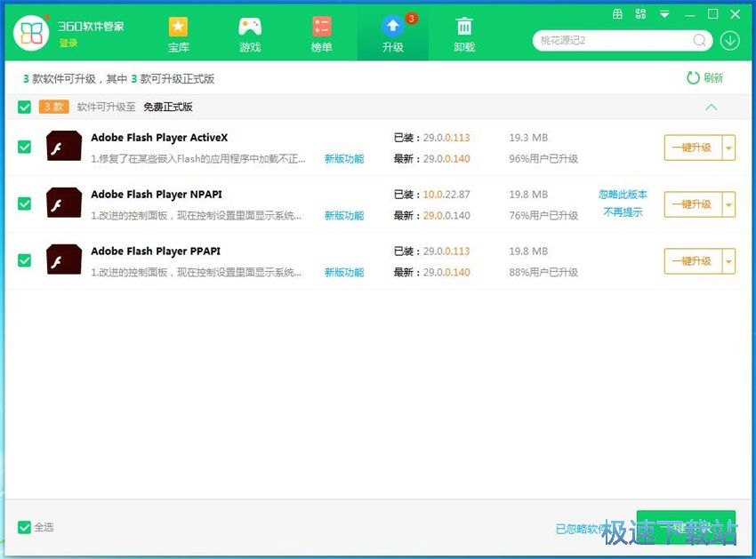This screenshot has width=756, height=559.
Task: Switch to the 游戏 games tab
Action: (250, 34)
